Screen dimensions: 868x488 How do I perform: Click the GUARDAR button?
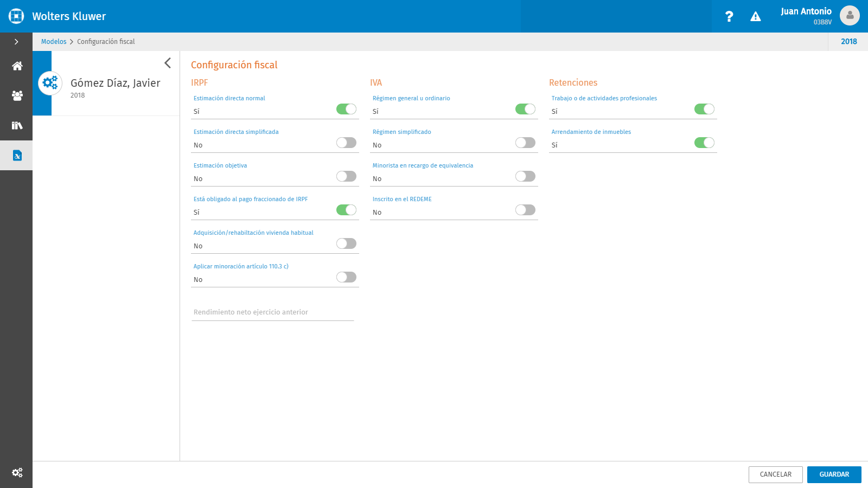click(x=834, y=474)
